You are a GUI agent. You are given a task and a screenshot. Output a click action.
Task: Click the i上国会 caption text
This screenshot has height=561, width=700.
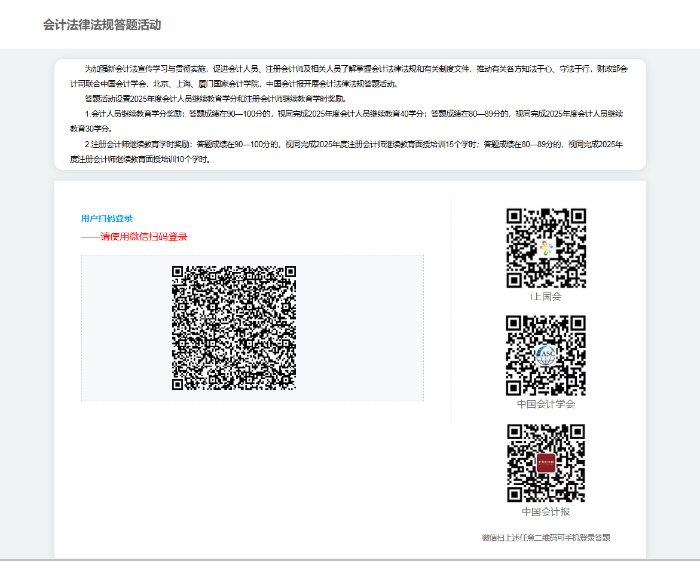click(x=545, y=297)
